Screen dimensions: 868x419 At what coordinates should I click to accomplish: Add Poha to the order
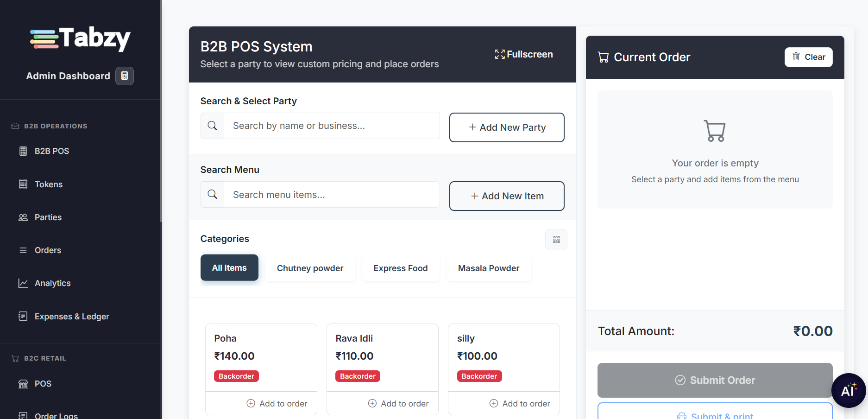coord(277,404)
